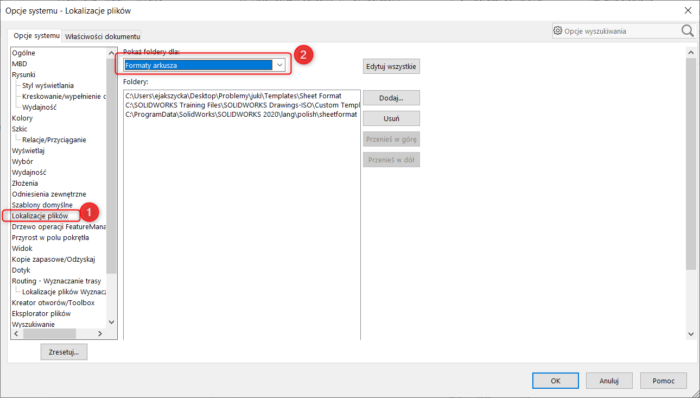Select Wybór in the options tree

(22, 162)
